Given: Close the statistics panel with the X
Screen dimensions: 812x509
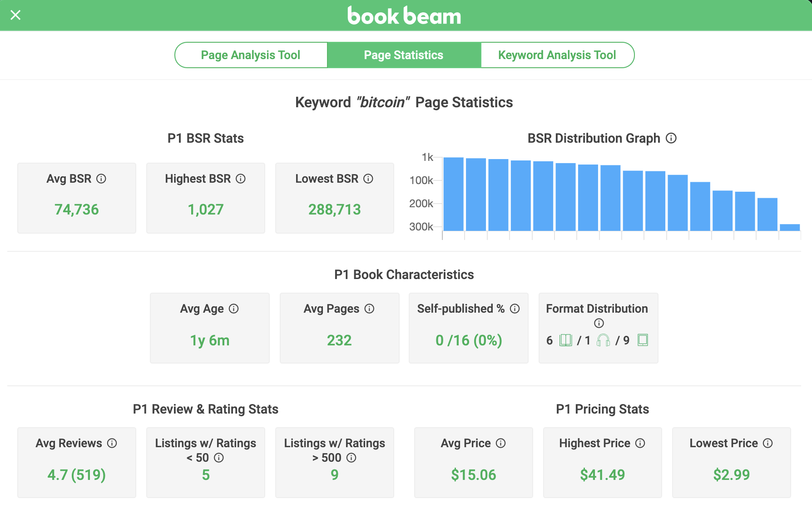Looking at the screenshot, I should [16, 15].
